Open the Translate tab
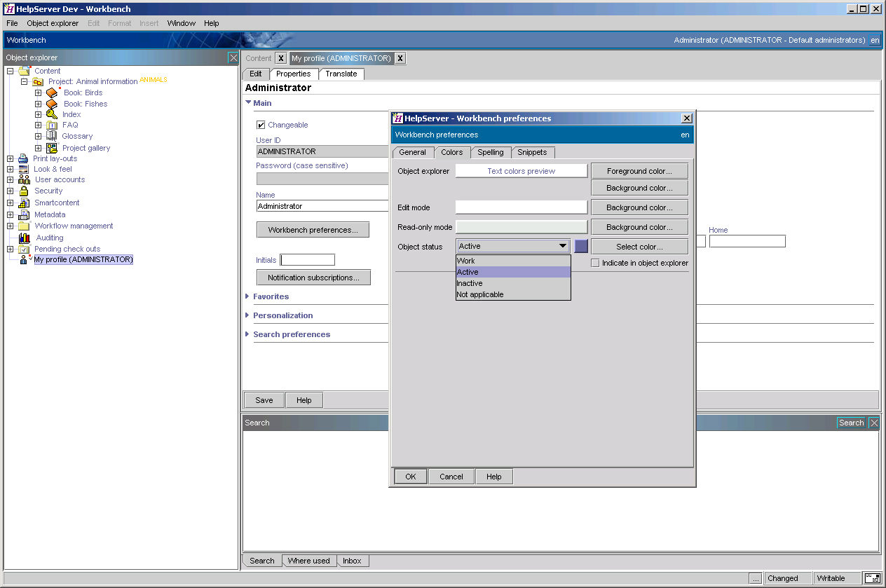Screen dimensions: 886x588 pyautogui.click(x=341, y=74)
